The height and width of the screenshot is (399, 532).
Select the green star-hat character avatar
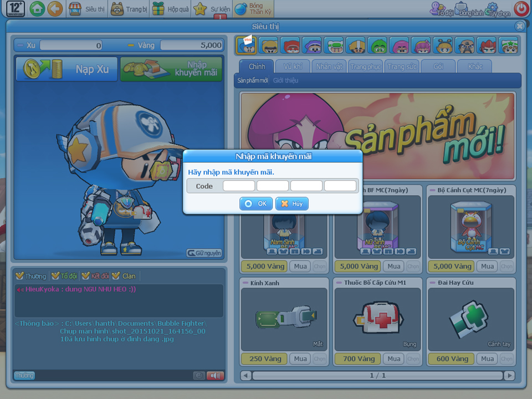508,45
